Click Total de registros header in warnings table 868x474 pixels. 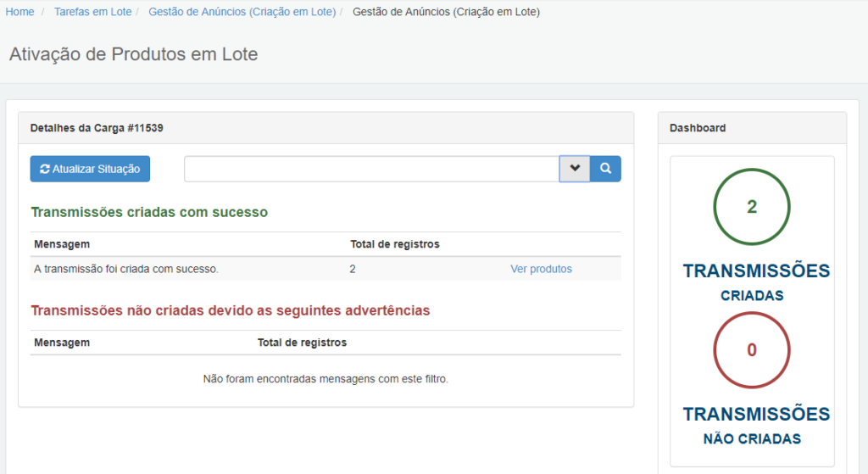pyautogui.click(x=302, y=343)
